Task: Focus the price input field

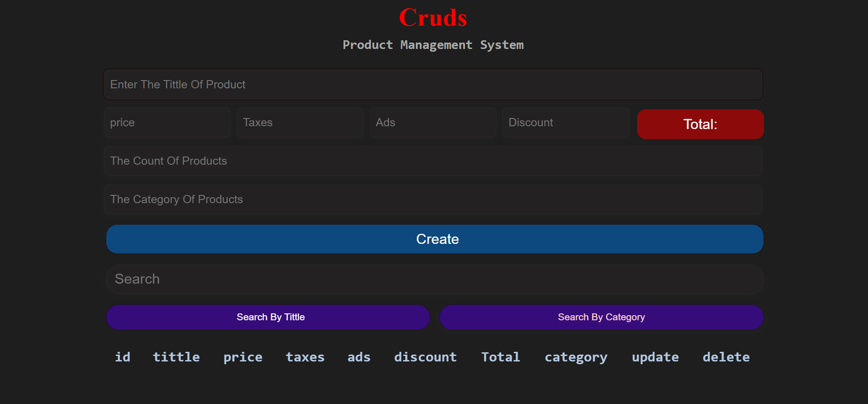Action: coord(167,123)
